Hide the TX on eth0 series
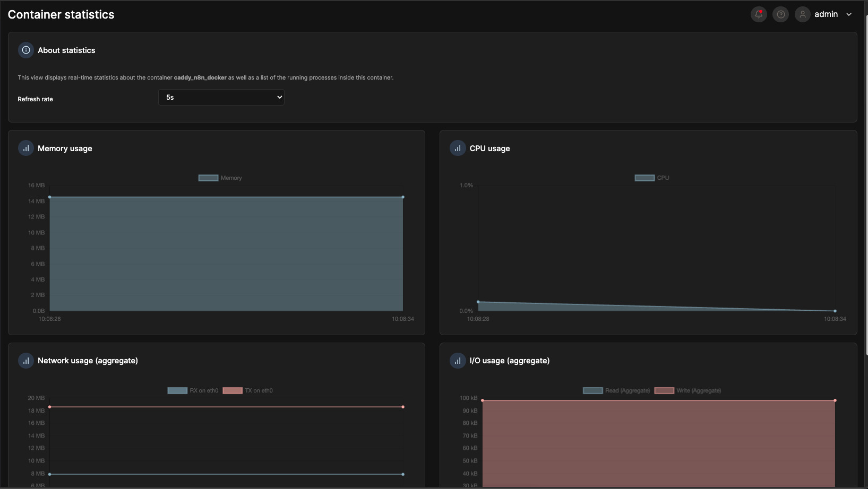The height and width of the screenshot is (489, 868). (248, 391)
